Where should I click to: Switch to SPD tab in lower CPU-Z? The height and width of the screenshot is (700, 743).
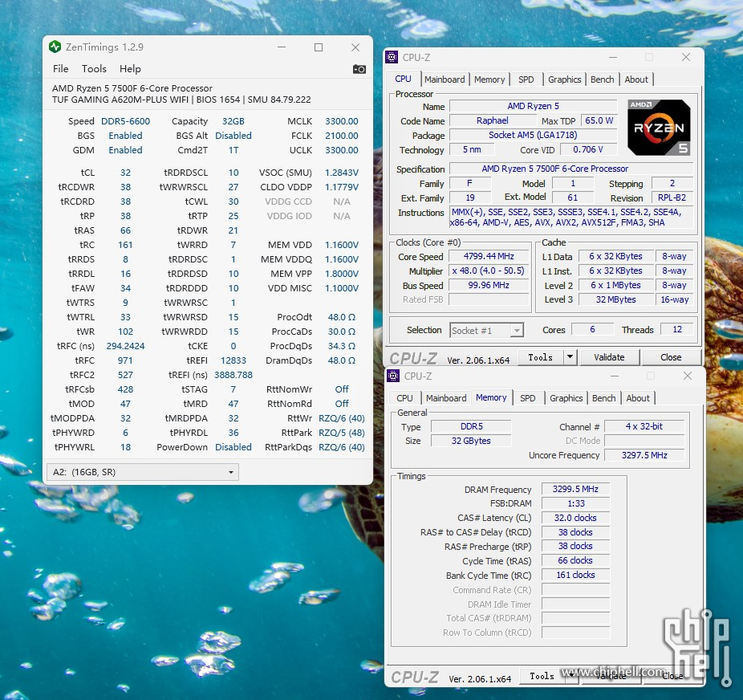(x=527, y=398)
